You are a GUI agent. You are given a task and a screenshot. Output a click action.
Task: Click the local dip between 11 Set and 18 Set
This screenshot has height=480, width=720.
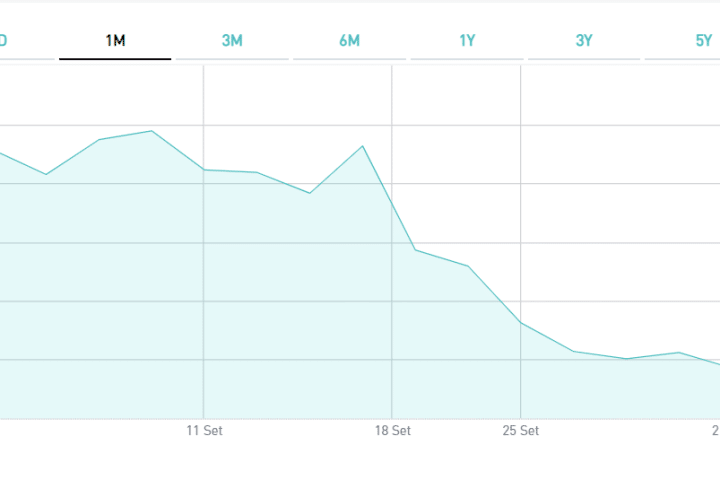310,192
